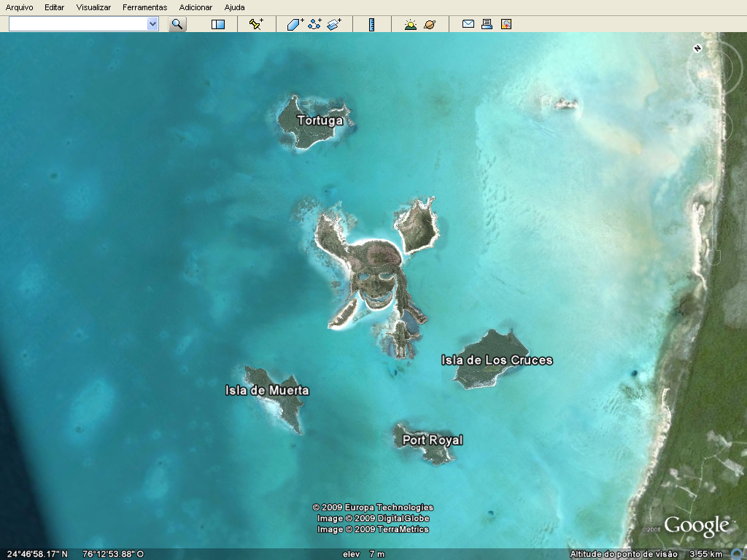Click the Image © 2009 TerraMetrics text
Image resolution: width=747 pixels, height=560 pixels.
click(x=373, y=529)
